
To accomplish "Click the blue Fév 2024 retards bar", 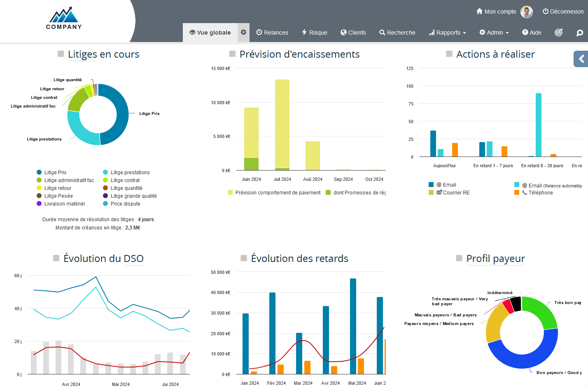I will [272, 333].
